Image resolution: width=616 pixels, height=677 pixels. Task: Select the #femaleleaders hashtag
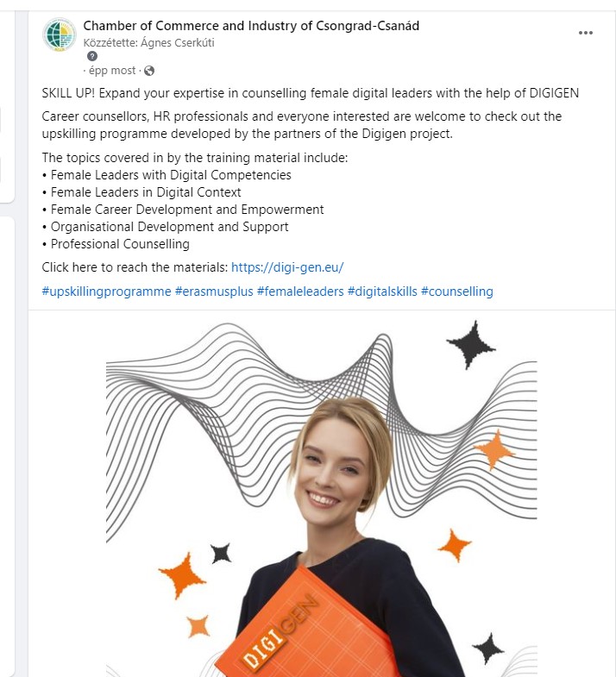tap(300, 291)
